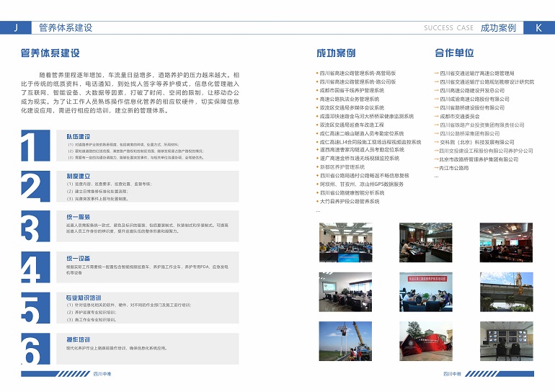Image resolution: width=555 pixels, height=392 pixels.
Task: Click the large bold 管养体系建设 section title
Action: 50,53
